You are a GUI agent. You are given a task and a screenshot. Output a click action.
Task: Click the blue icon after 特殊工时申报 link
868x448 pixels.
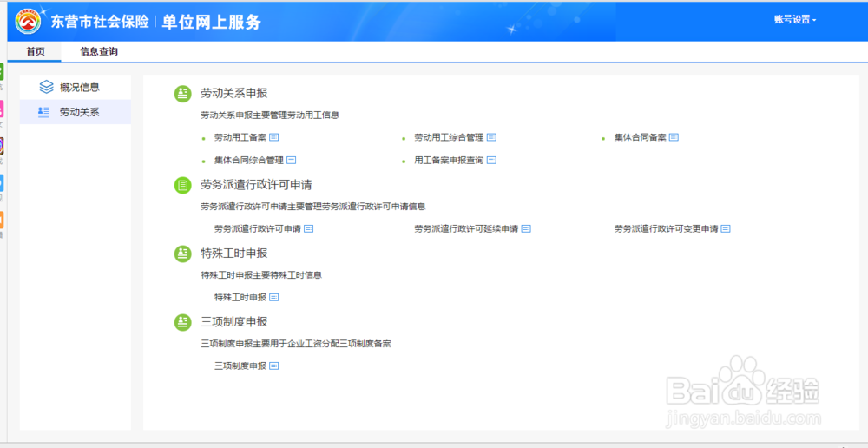[x=274, y=298]
